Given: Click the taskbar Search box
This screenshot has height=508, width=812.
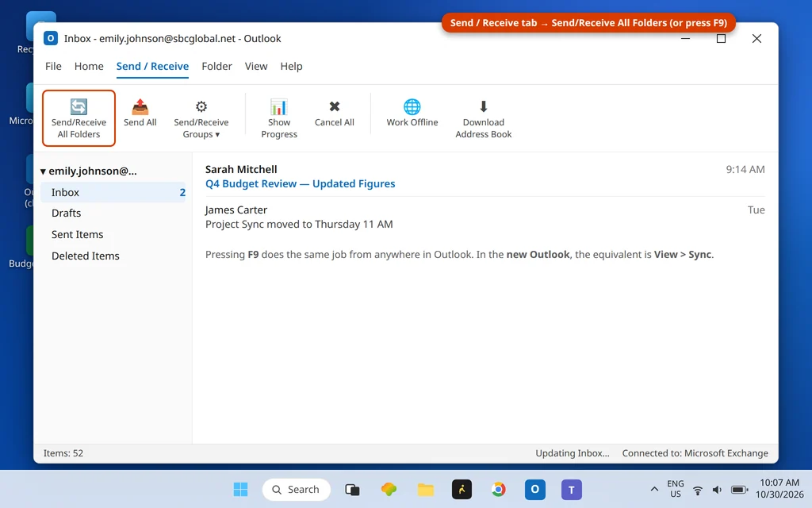Looking at the screenshot, I should pyautogui.click(x=297, y=489).
